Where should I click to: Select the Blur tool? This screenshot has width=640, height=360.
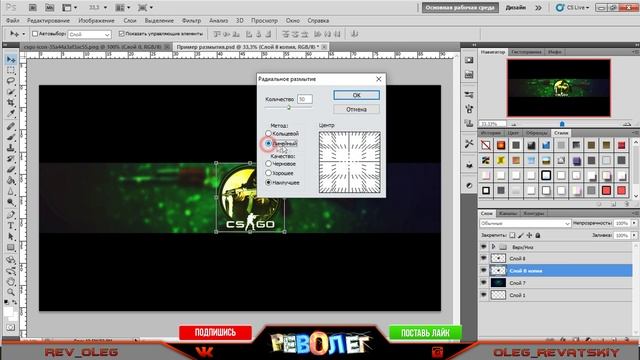(11, 191)
